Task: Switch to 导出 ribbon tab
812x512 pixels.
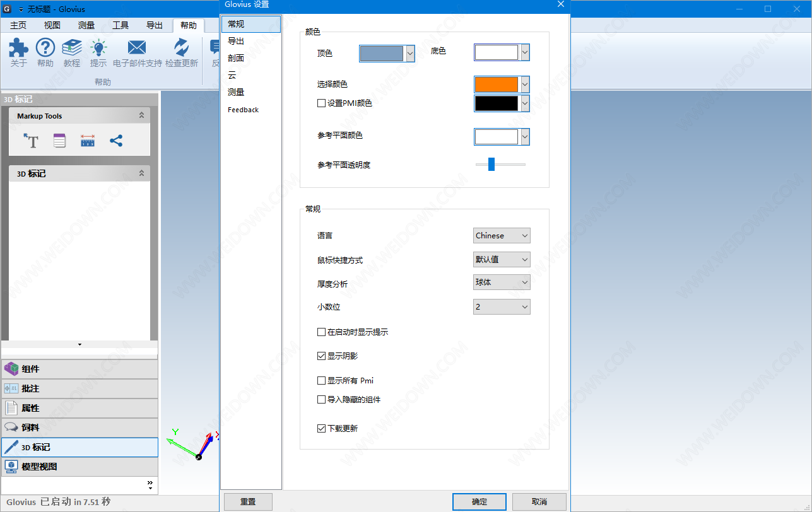Action: [155, 25]
